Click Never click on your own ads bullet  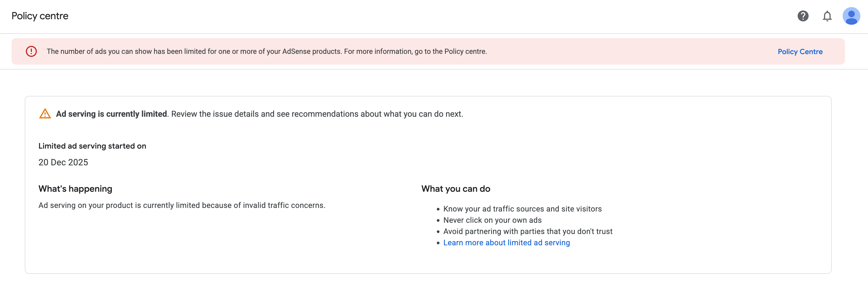[x=492, y=220]
